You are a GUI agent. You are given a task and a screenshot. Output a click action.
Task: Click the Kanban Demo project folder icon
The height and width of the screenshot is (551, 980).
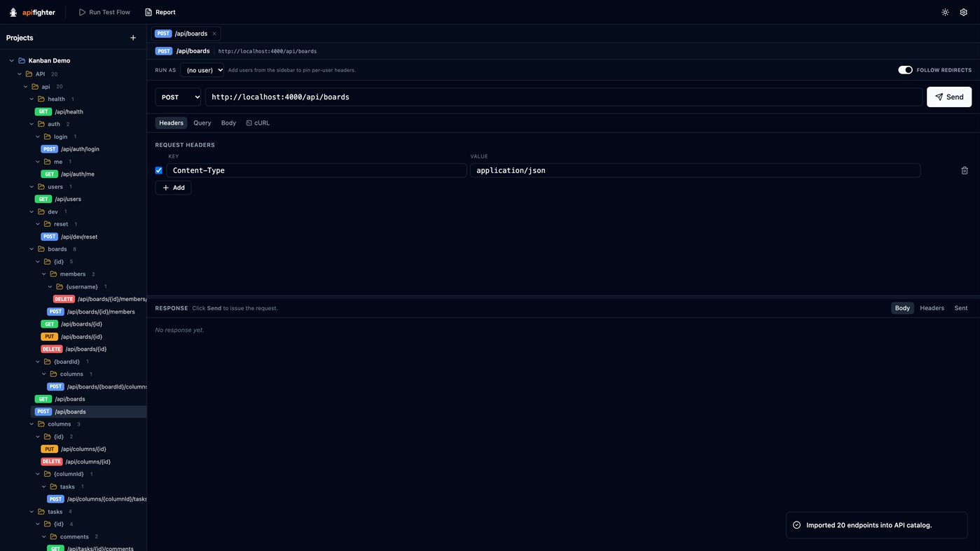point(22,61)
